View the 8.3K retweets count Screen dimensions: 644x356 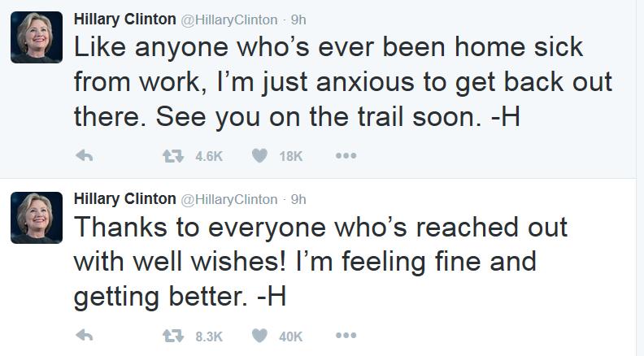coord(209,336)
